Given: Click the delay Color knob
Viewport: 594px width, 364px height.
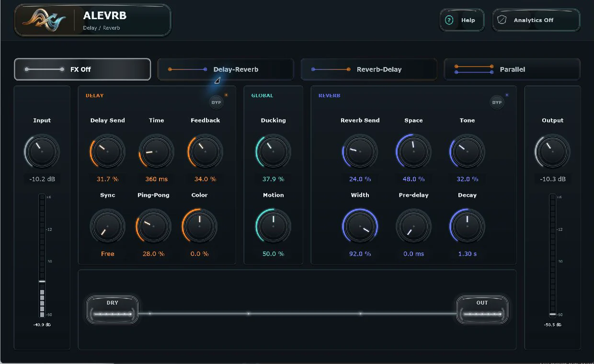Looking at the screenshot, I should tap(199, 226).
